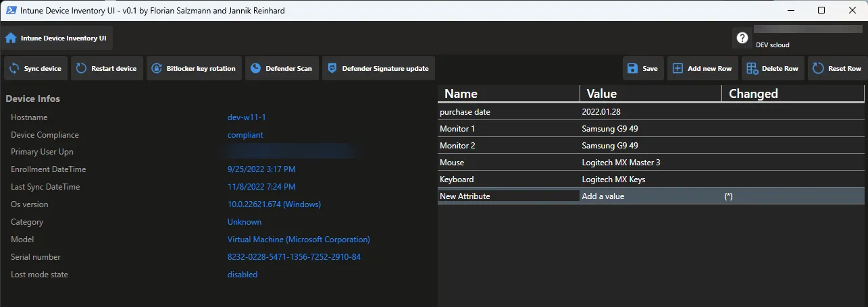The image size is (868, 307).
Task: Sort by the Value column header
Action: (651, 94)
